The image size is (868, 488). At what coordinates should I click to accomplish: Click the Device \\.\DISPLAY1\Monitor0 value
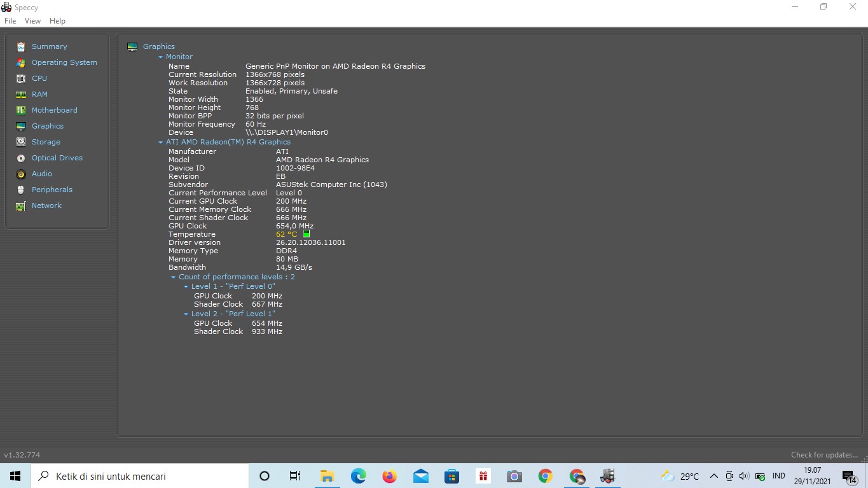(x=287, y=132)
